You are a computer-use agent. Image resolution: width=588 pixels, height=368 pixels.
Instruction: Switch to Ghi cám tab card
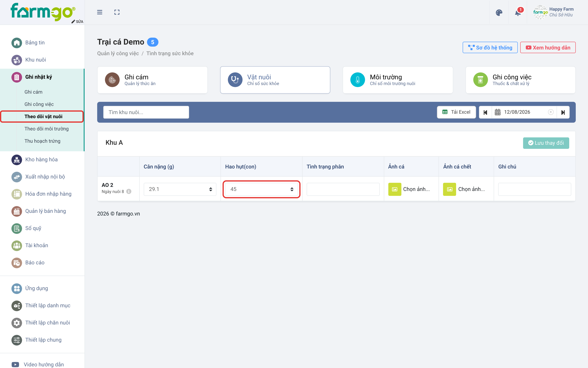click(x=152, y=80)
